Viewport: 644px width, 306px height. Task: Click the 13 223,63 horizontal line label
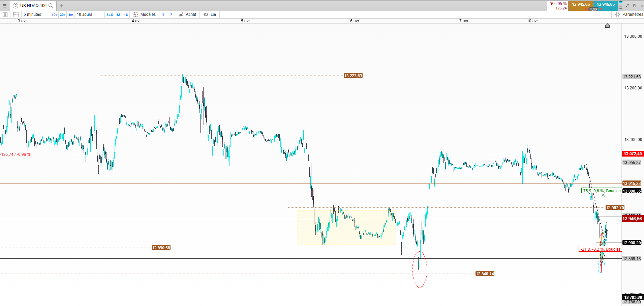tap(353, 76)
